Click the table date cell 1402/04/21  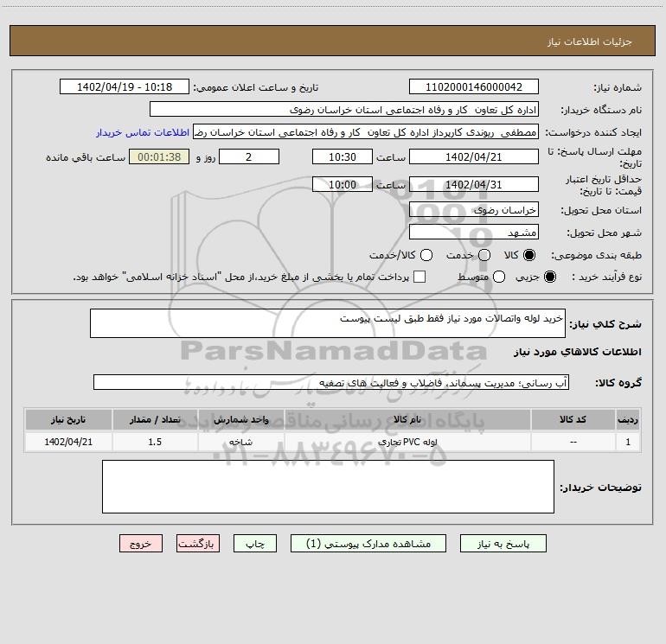tap(68, 442)
